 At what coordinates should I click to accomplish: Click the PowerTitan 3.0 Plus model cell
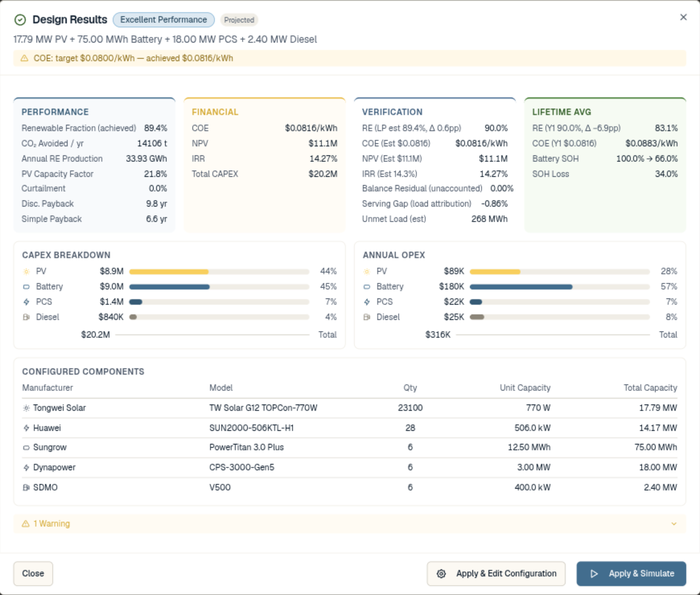(x=247, y=447)
